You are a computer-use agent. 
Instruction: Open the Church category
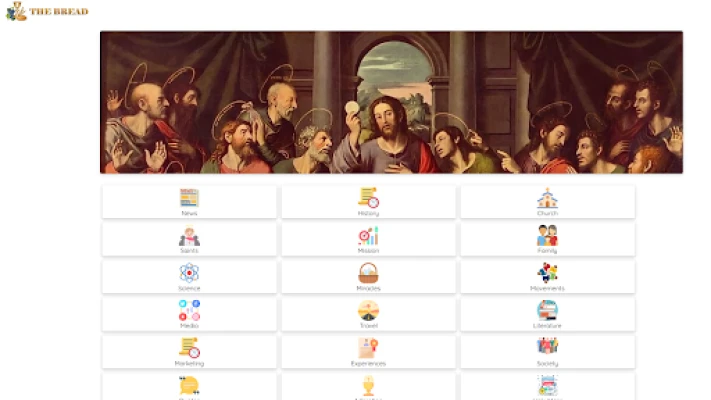547,201
